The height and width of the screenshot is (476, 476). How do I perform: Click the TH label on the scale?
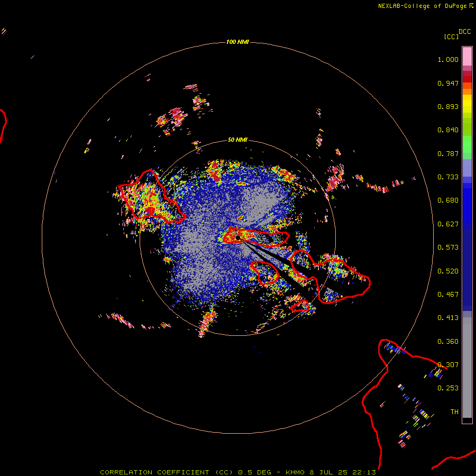coord(454,412)
